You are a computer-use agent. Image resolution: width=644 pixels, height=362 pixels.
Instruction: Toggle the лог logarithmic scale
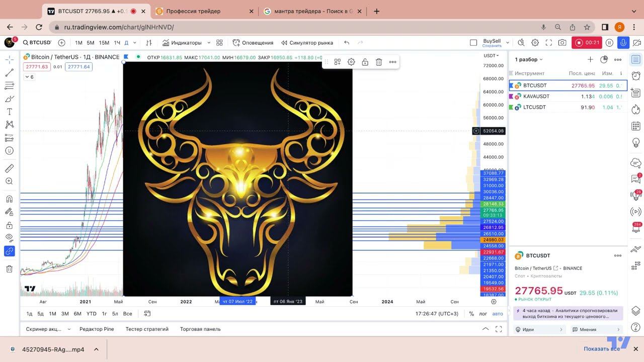[x=483, y=314]
